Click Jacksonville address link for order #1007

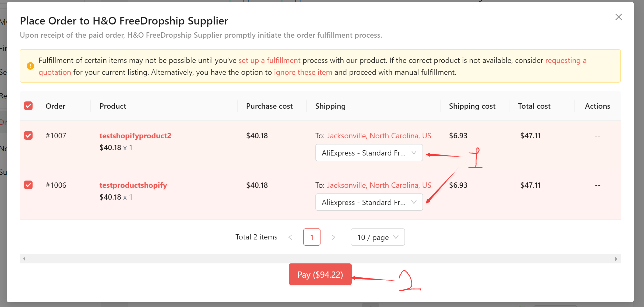click(379, 136)
